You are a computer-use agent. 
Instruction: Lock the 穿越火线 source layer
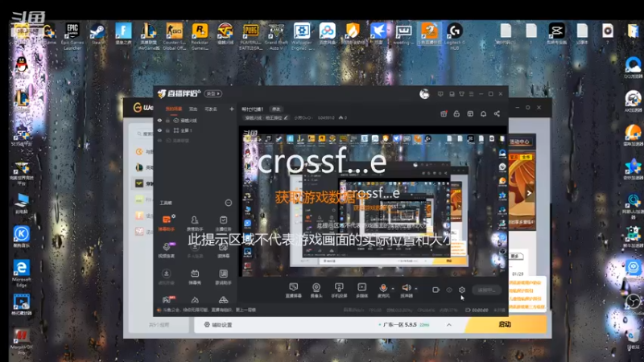click(x=167, y=121)
